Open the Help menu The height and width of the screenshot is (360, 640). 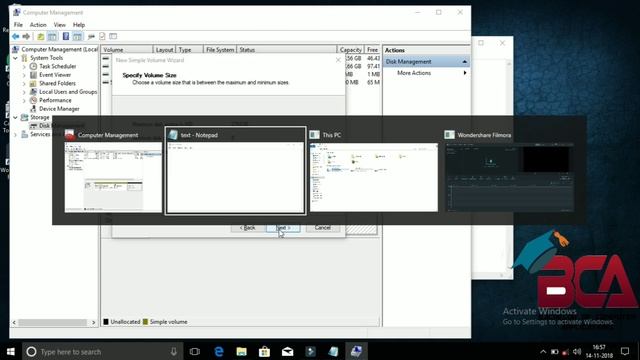pos(79,25)
